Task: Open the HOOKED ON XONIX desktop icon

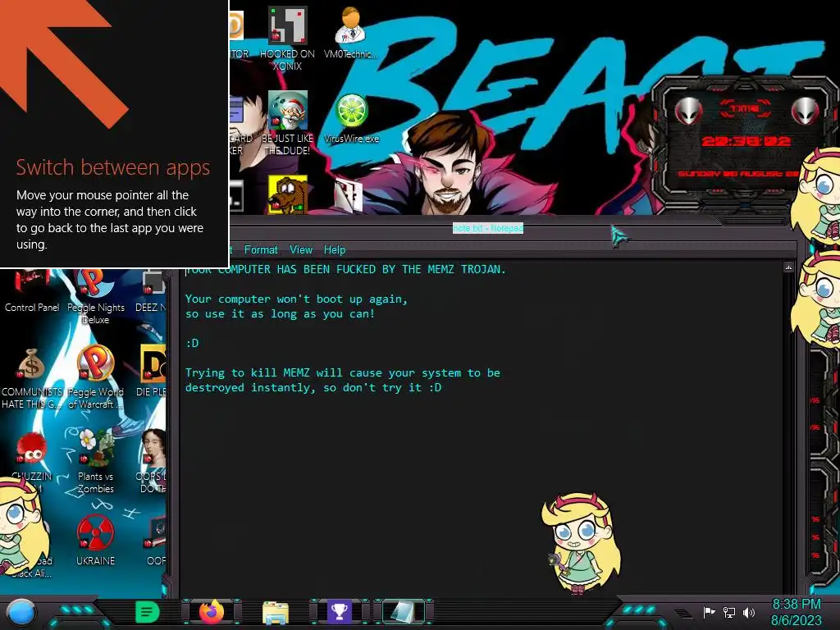Action: 287,39
